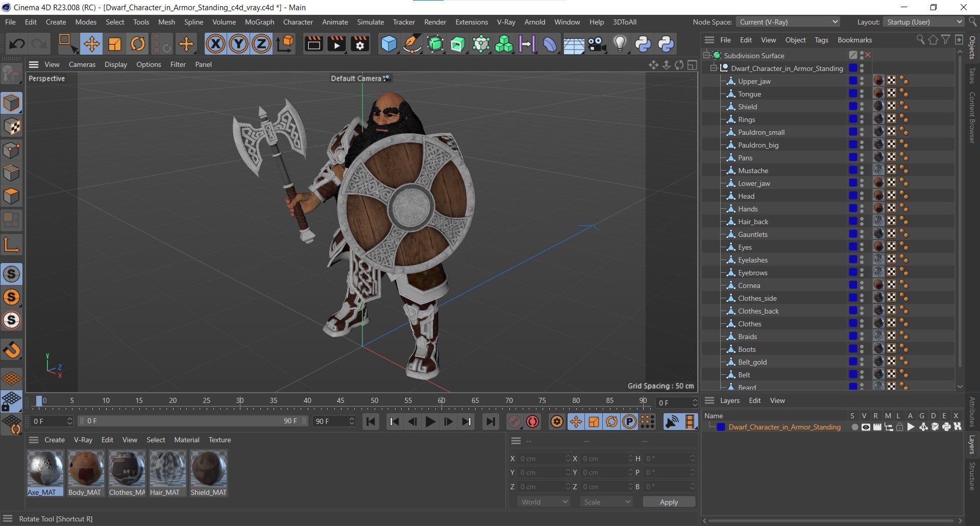
Task: Open the Scale mode dropdown
Action: tap(606, 502)
